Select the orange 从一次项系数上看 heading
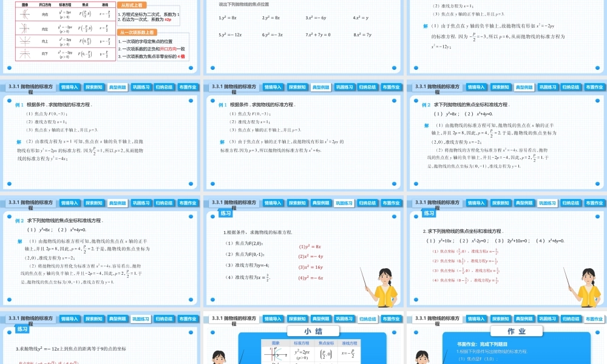 pos(137,33)
